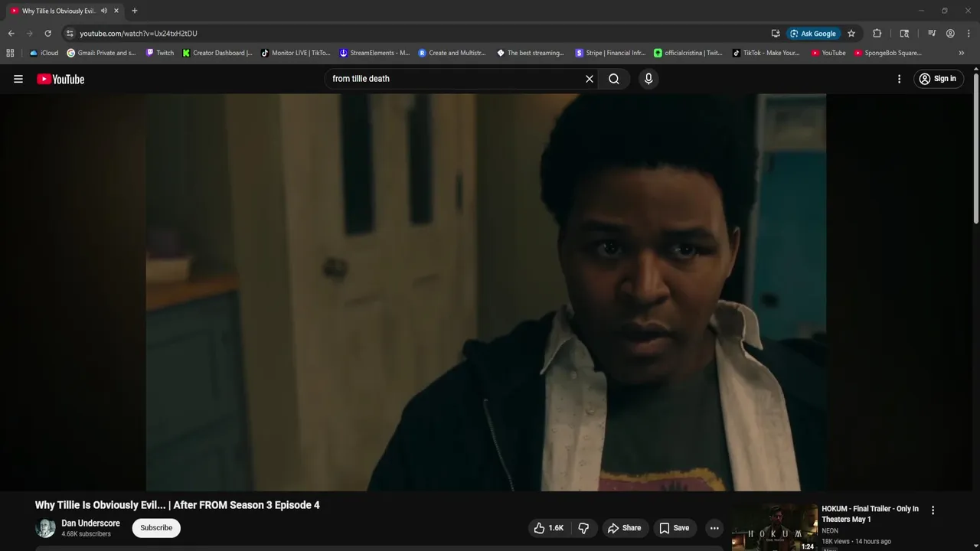View site information icon in address bar
Screen dimensions: 980x551
pyautogui.click(x=70, y=34)
